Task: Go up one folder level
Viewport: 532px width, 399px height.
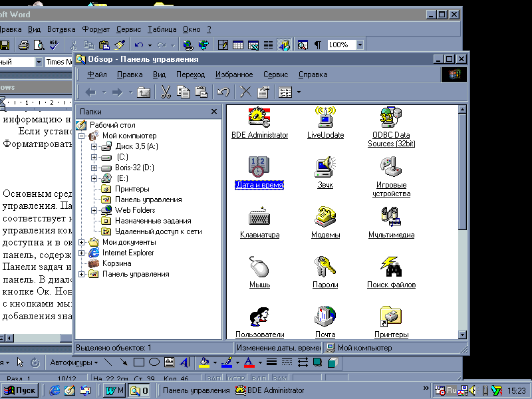Action: pos(144,92)
